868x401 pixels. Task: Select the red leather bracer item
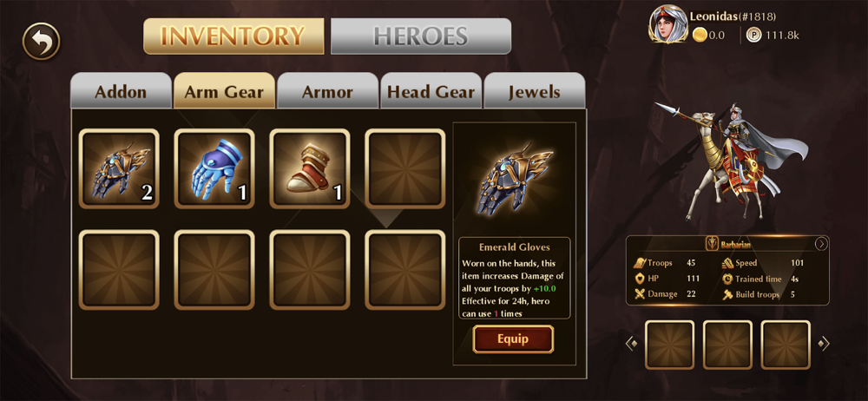click(310, 168)
